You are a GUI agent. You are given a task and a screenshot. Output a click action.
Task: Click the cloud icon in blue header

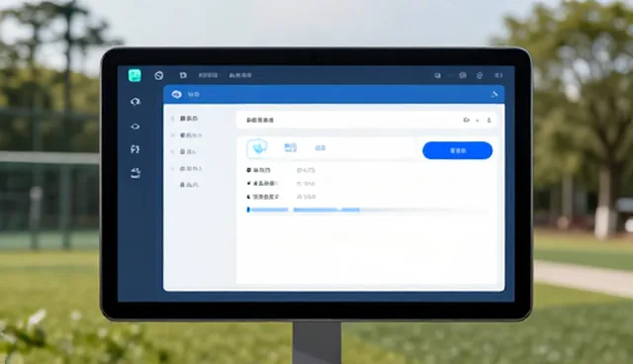point(176,94)
